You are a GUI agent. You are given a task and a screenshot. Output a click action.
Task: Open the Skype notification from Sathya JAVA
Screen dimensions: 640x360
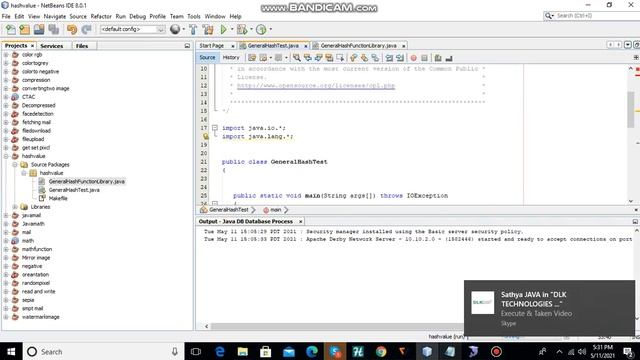[549, 308]
